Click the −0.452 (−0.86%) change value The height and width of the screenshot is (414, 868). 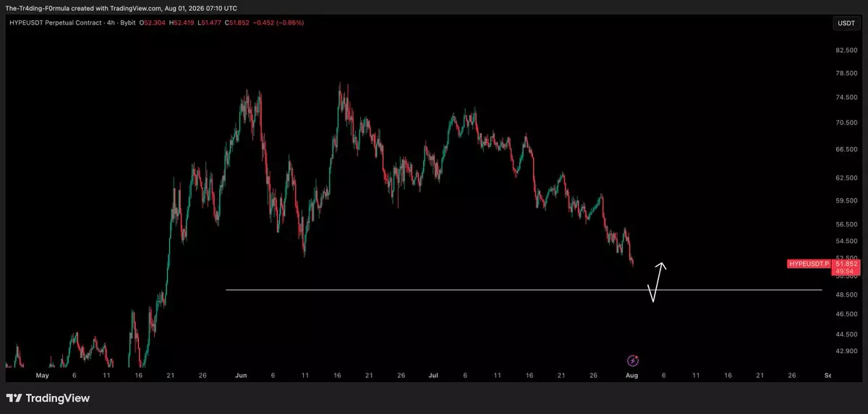[278, 23]
